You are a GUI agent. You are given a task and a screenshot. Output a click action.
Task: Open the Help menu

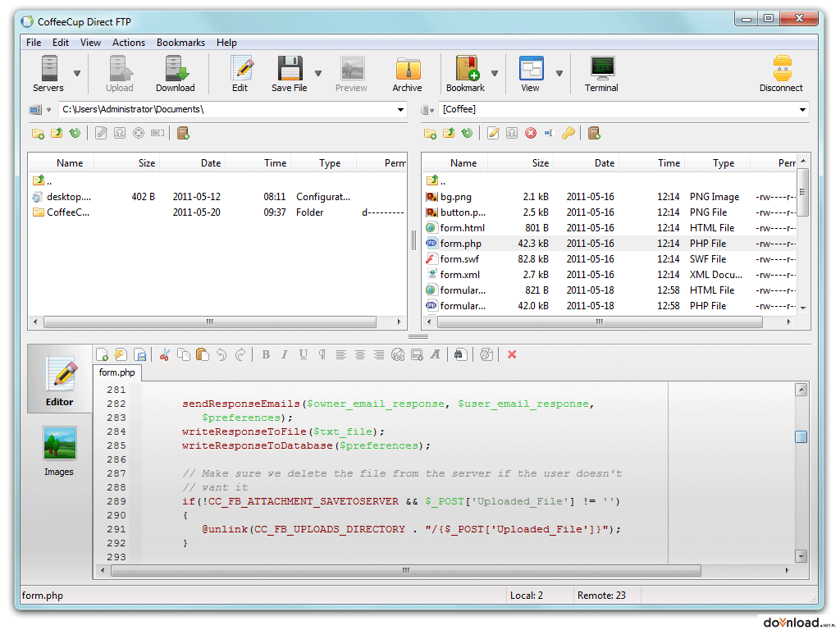(226, 43)
